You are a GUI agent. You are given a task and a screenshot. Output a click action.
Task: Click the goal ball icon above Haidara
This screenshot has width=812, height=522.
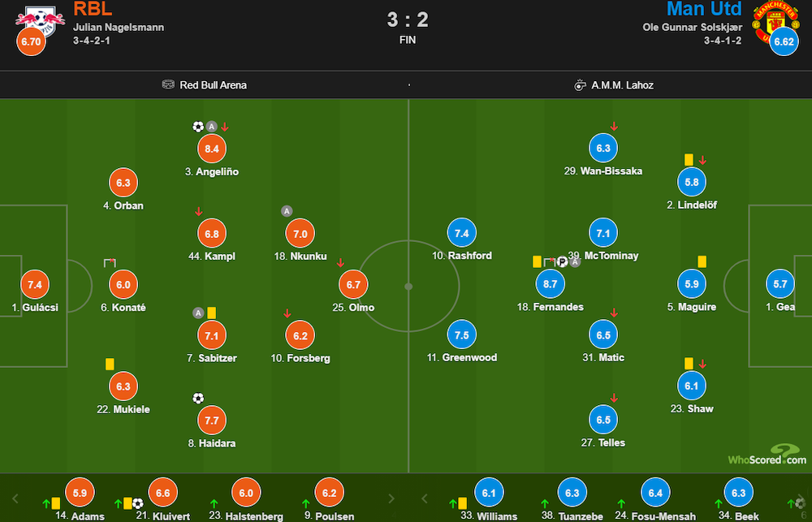coord(198,398)
